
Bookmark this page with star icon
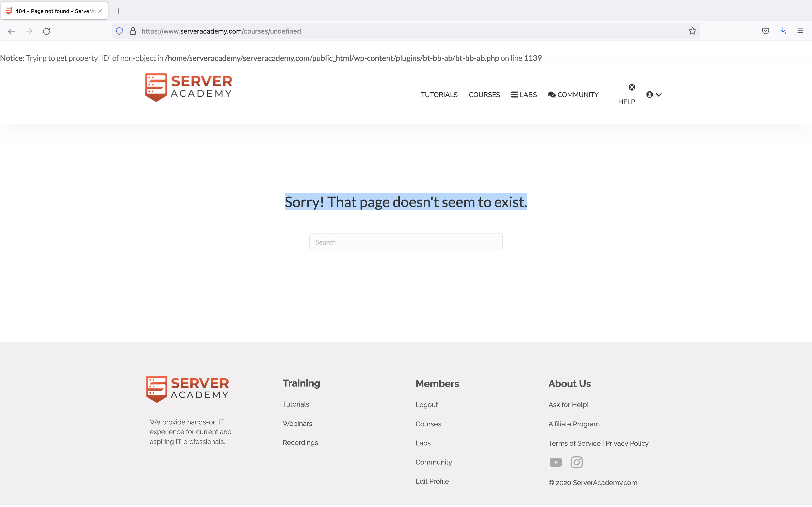coord(692,31)
